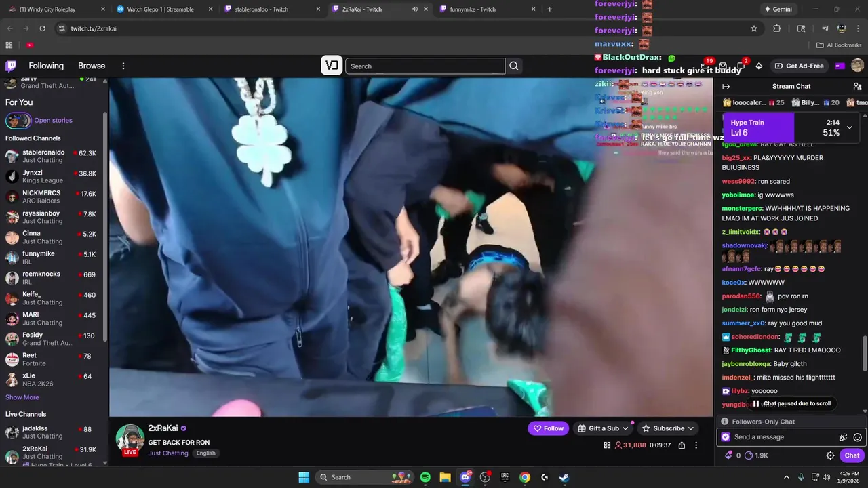Switch to stableronaldo Twitch tab
Viewport: 868px width, 488px height.
(271, 9)
